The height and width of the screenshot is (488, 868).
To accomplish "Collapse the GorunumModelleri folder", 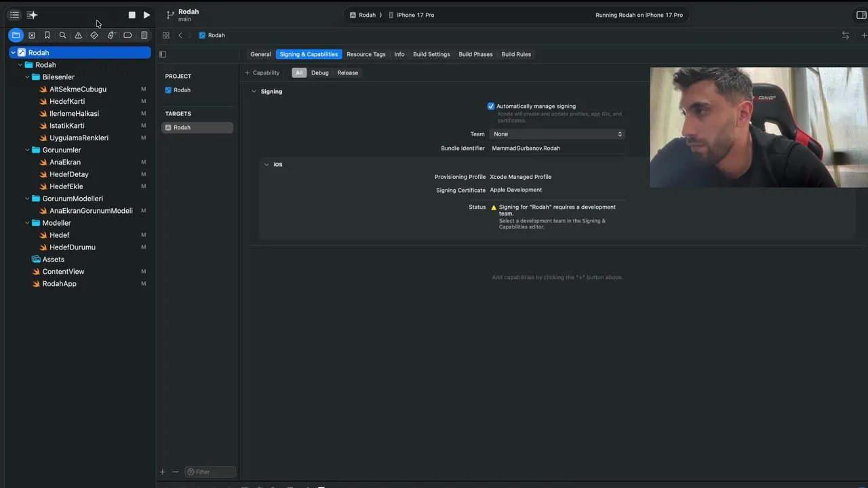I will tap(28, 199).
